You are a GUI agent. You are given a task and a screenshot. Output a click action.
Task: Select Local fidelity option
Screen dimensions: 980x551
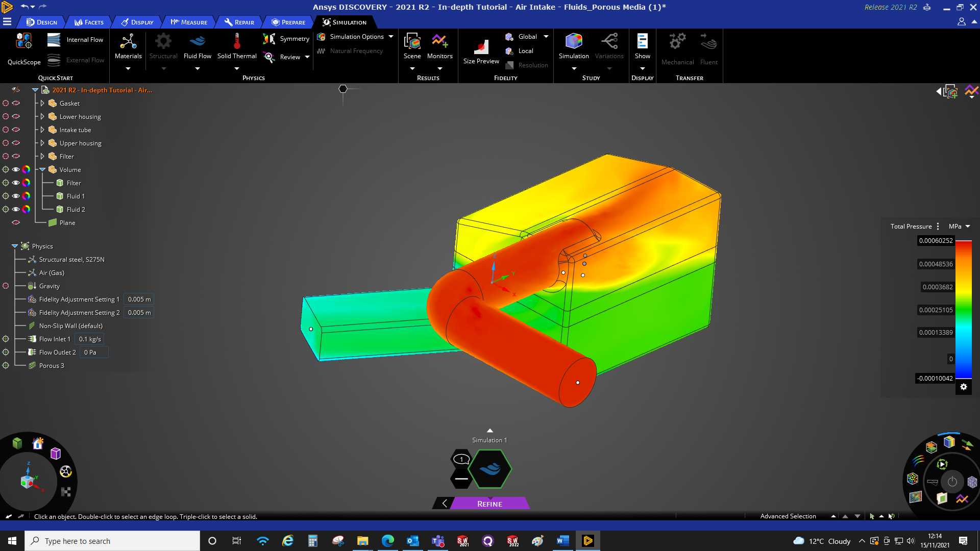point(519,51)
